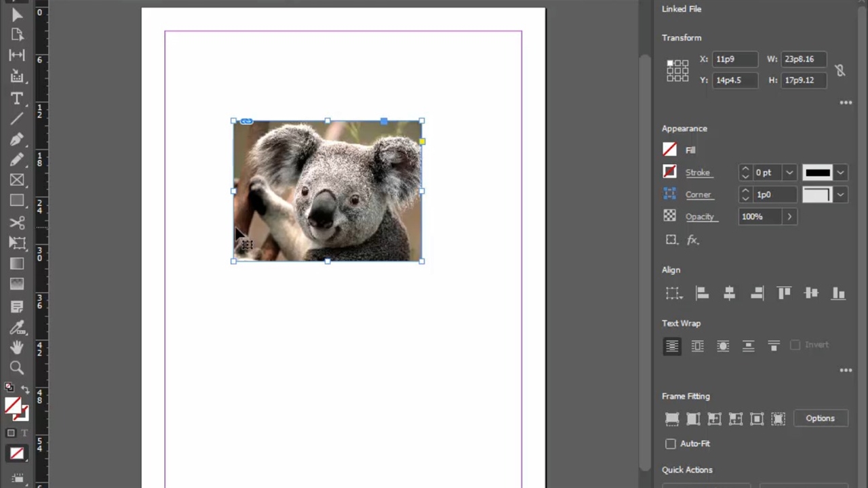Viewport: 868px width, 488px height.
Task: Open the corner shape dropdown
Action: [840, 195]
